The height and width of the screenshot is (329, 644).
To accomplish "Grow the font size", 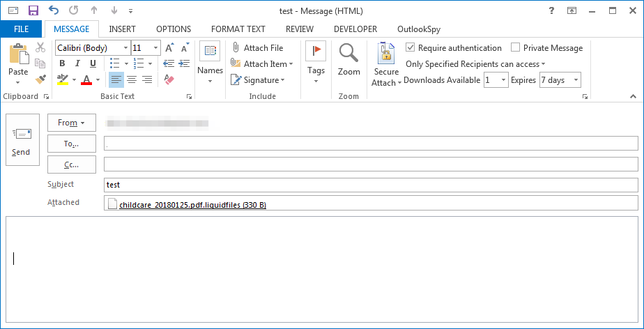I will point(169,48).
